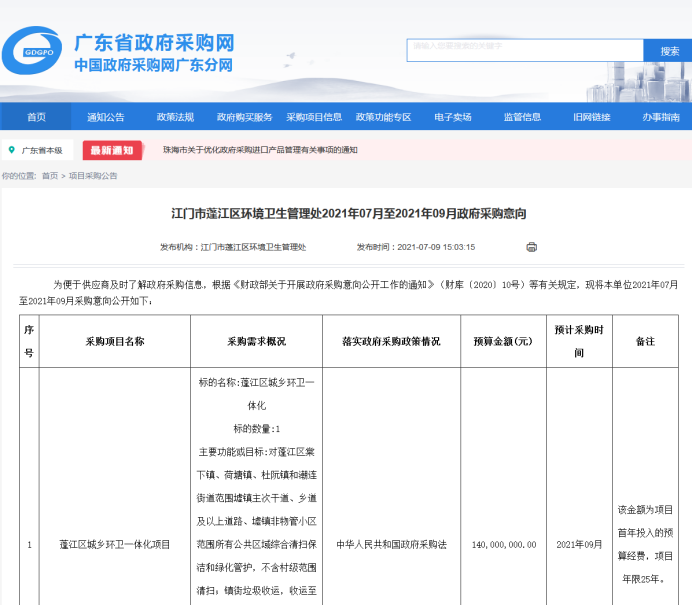The image size is (692, 605).
Task: Open the 政府购买服务 menu item
Action: point(244,117)
